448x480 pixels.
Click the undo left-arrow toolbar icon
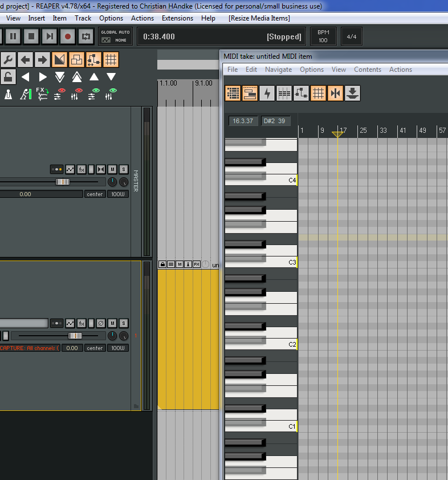coord(25,59)
